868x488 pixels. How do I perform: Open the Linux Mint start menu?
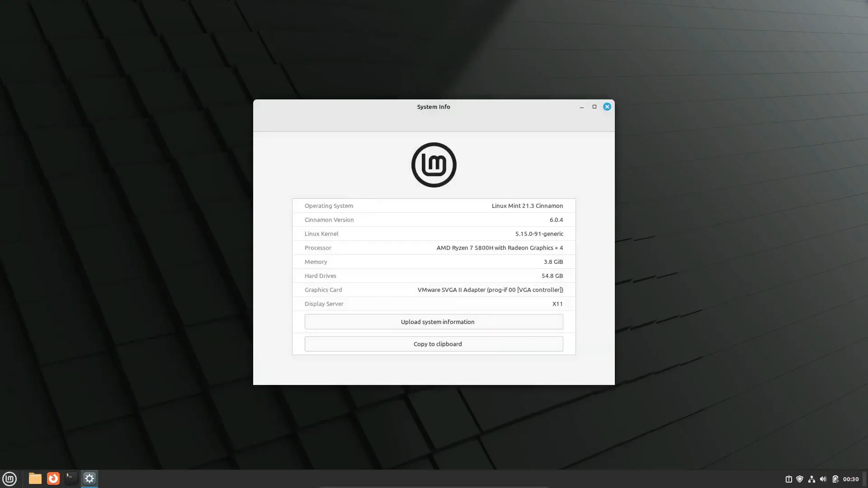click(9, 479)
